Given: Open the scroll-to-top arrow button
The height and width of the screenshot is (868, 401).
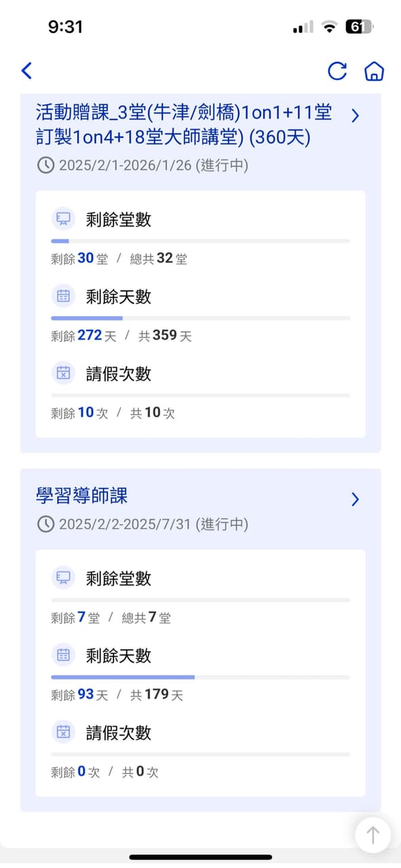Looking at the screenshot, I should click(x=373, y=835).
